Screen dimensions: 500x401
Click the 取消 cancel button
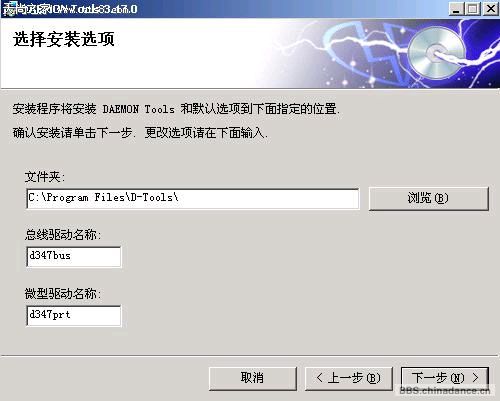(252, 378)
